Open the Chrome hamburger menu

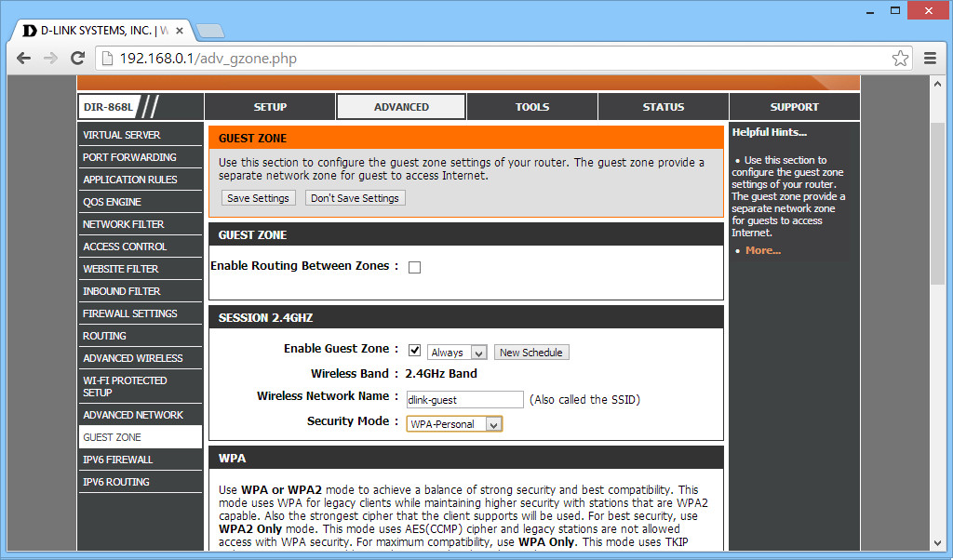[930, 58]
